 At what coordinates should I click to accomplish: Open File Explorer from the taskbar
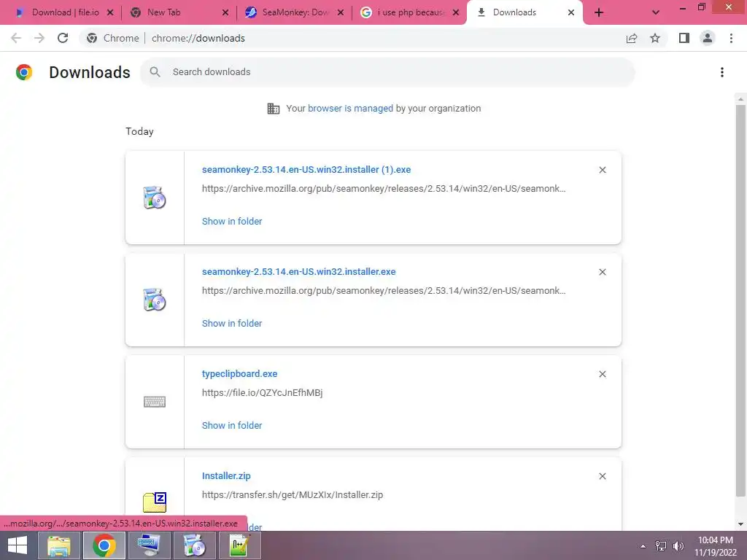point(58,545)
